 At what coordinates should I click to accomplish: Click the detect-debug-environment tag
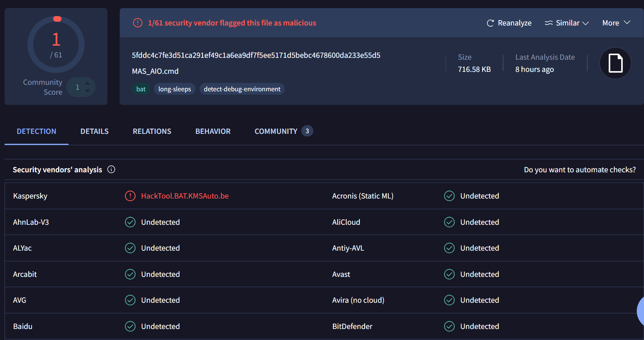242,89
